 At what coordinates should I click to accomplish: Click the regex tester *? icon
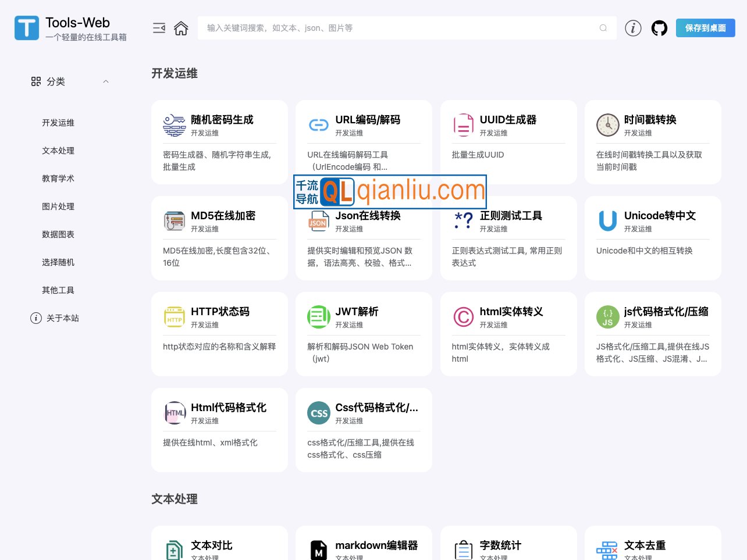coord(463,221)
